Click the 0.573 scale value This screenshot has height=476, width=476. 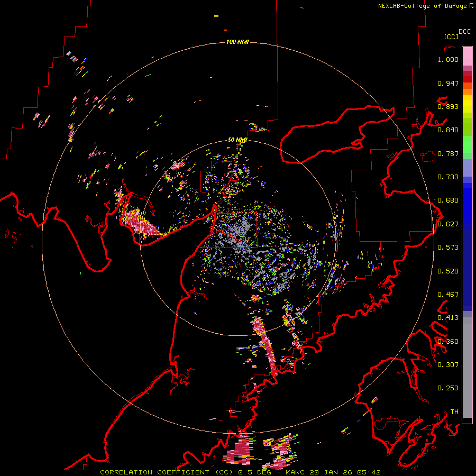point(448,248)
